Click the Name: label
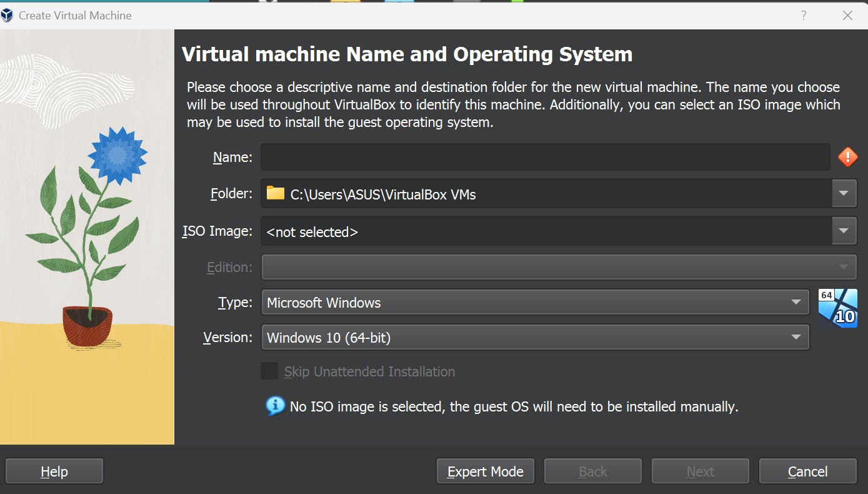This screenshot has width=868, height=494. point(232,158)
